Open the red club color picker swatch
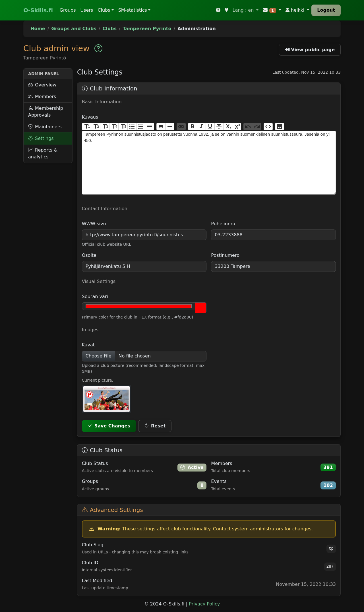The height and width of the screenshot is (612, 364). point(201,308)
